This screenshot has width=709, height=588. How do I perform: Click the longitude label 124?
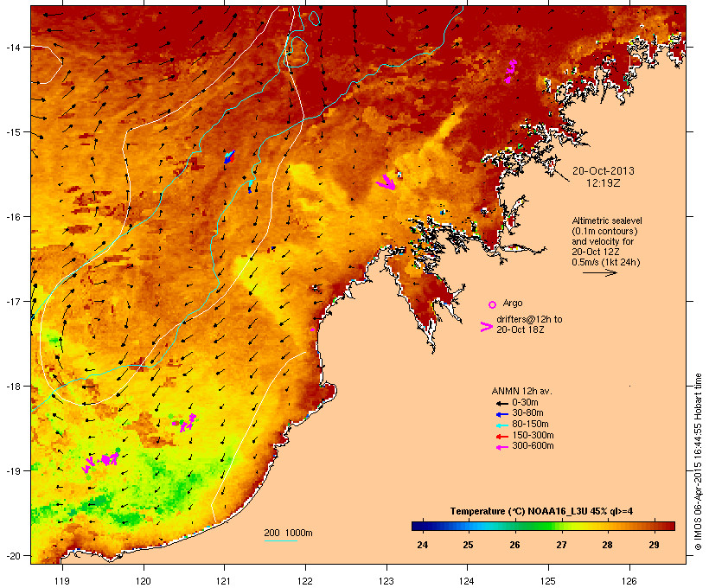[467, 581]
